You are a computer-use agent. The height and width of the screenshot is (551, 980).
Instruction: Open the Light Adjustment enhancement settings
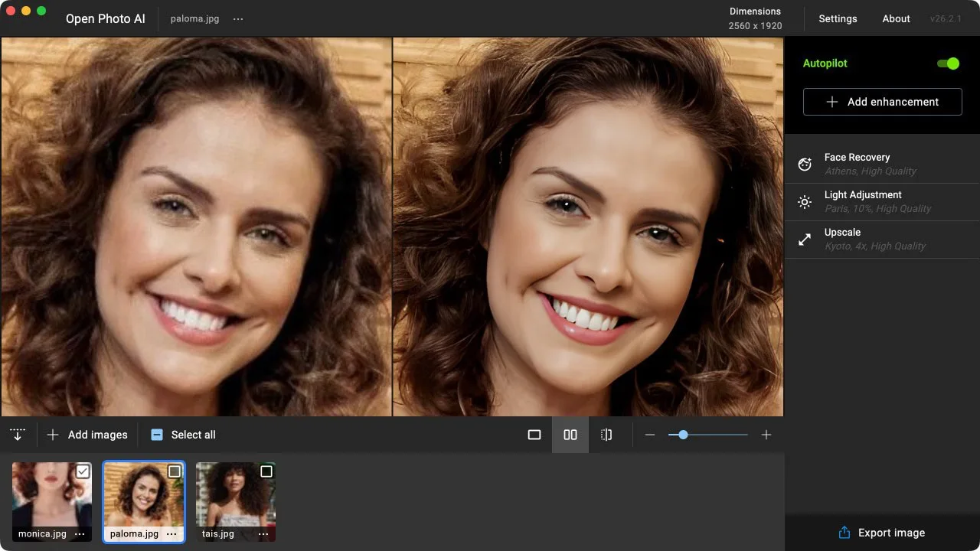pyautogui.click(x=882, y=202)
